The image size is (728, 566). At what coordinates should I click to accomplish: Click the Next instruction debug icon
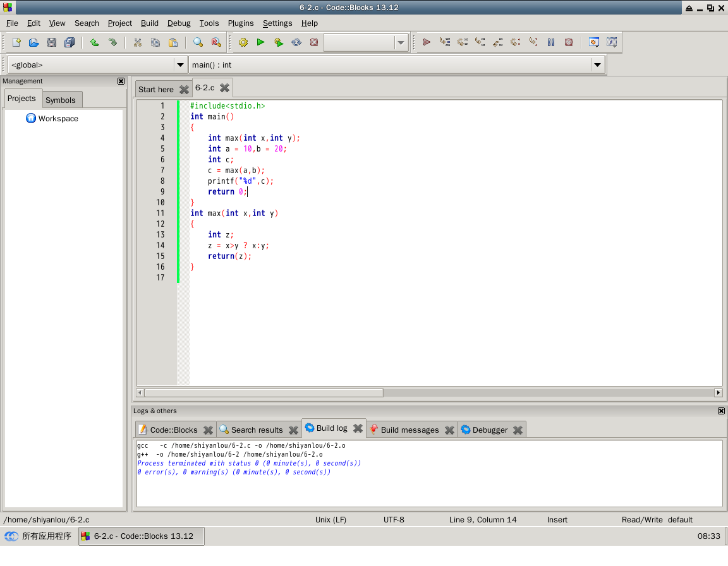(516, 42)
